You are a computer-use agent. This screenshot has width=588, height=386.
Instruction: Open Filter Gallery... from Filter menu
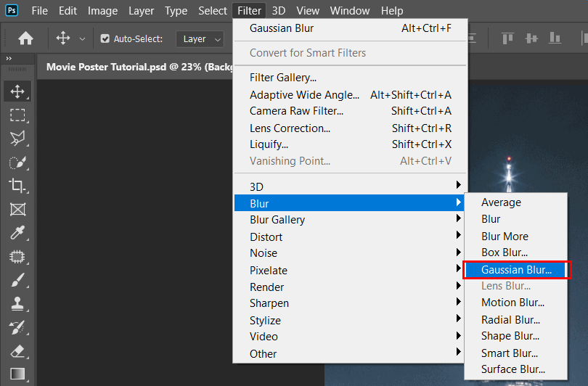click(282, 78)
